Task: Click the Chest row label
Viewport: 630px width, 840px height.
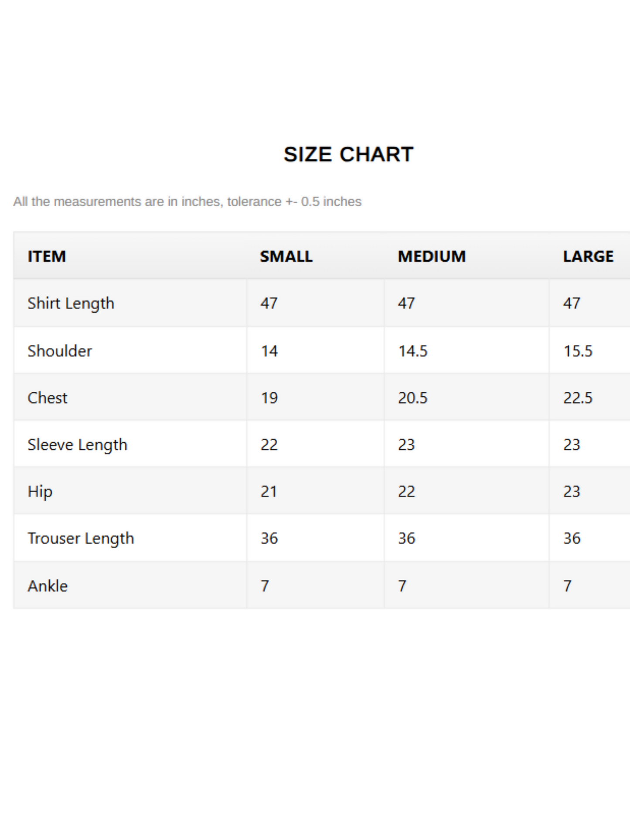Action: [48, 398]
